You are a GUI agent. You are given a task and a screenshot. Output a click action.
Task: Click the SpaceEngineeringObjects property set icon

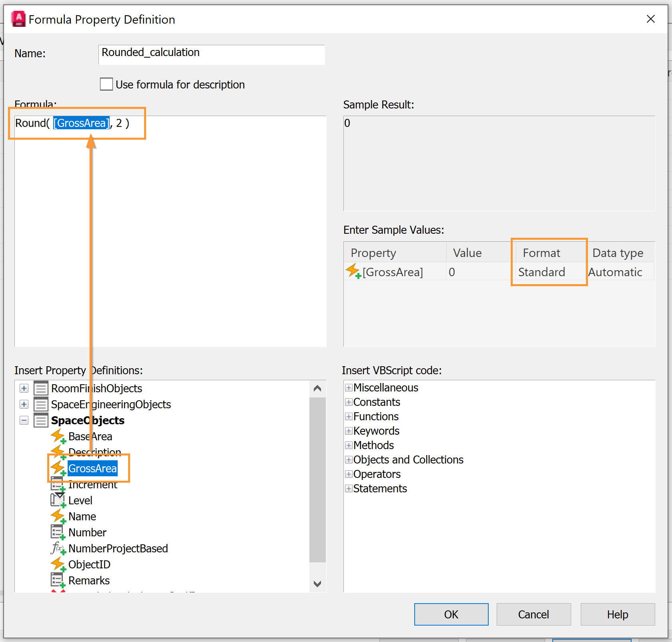(41, 404)
